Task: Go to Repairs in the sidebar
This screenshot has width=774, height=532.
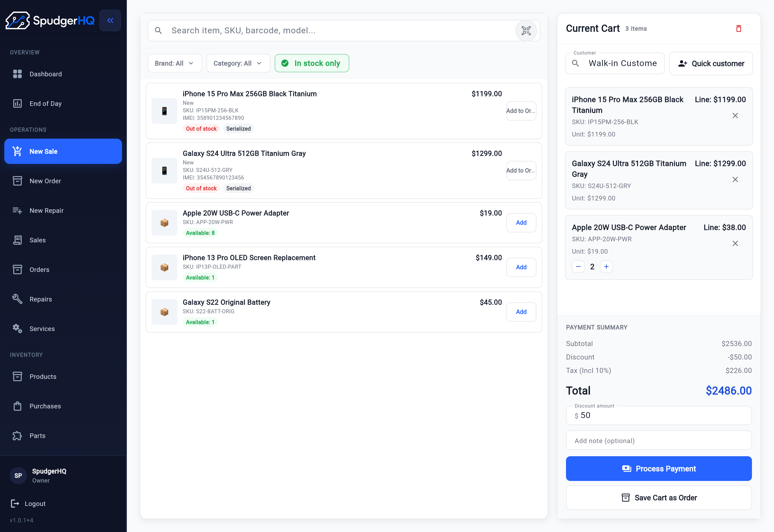Action: point(63,299)
